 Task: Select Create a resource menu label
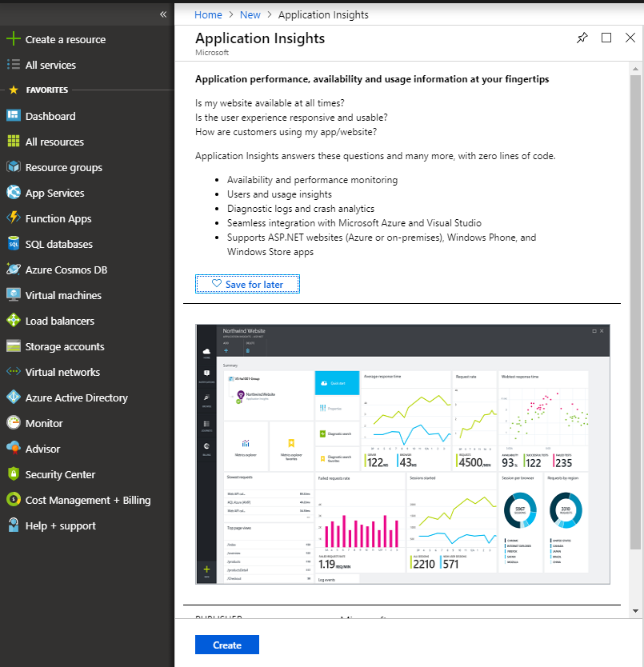(66, 39)
